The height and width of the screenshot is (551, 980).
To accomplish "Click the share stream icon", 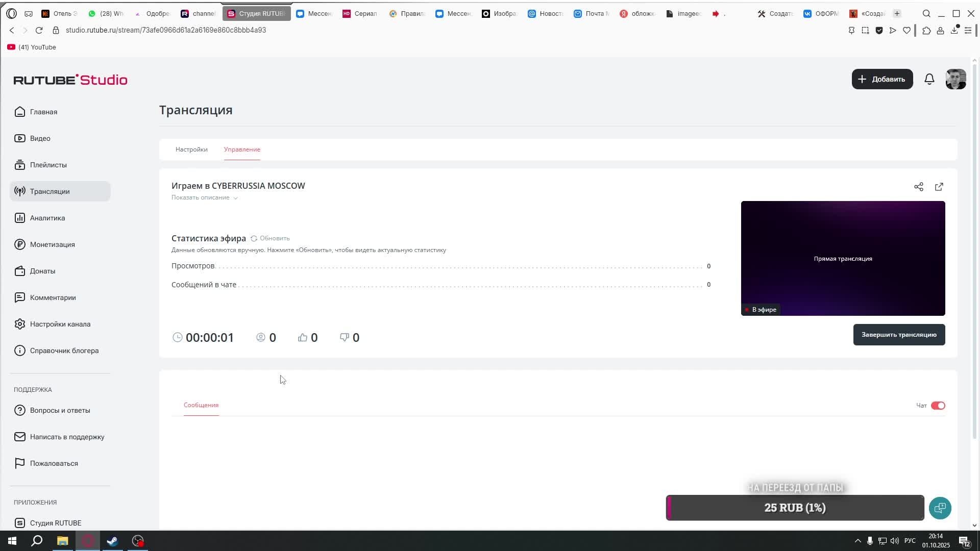I will pyautogui.click(x=919, y=187).
